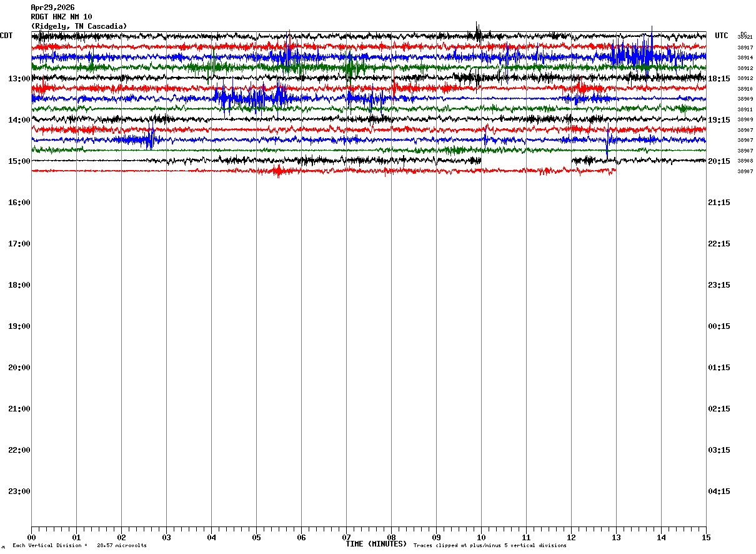Click the 20:00 CDT row label

point(19,368)
